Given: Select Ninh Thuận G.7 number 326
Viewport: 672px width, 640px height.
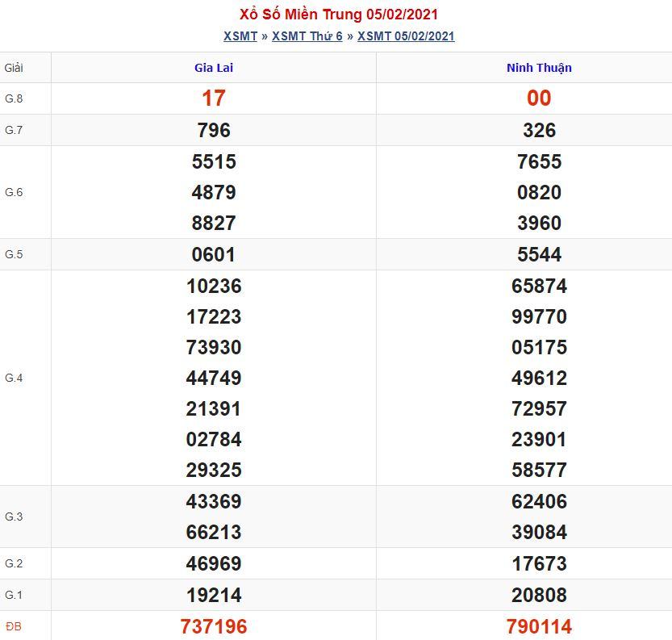Looking at the screenshot, I should click(539, 130).
